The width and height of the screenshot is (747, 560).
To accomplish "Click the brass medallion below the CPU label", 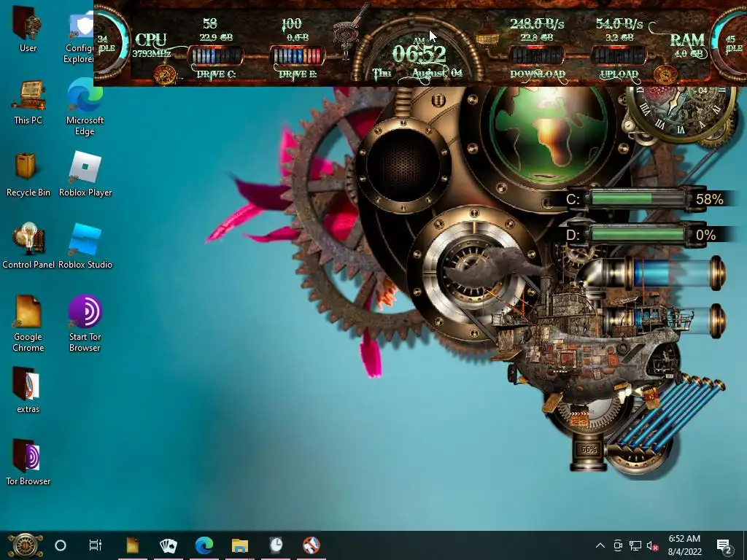I will click(x=165, y=75).
